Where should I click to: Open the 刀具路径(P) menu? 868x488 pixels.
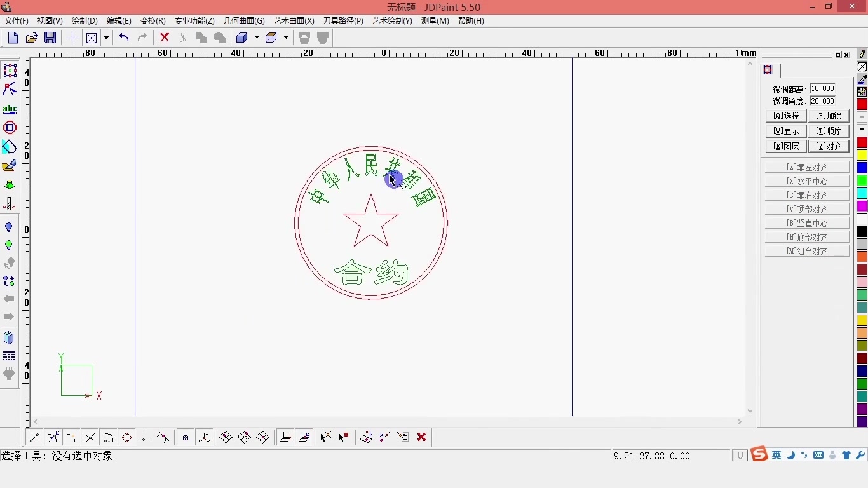pyautogui.click(x=343, y=21)
